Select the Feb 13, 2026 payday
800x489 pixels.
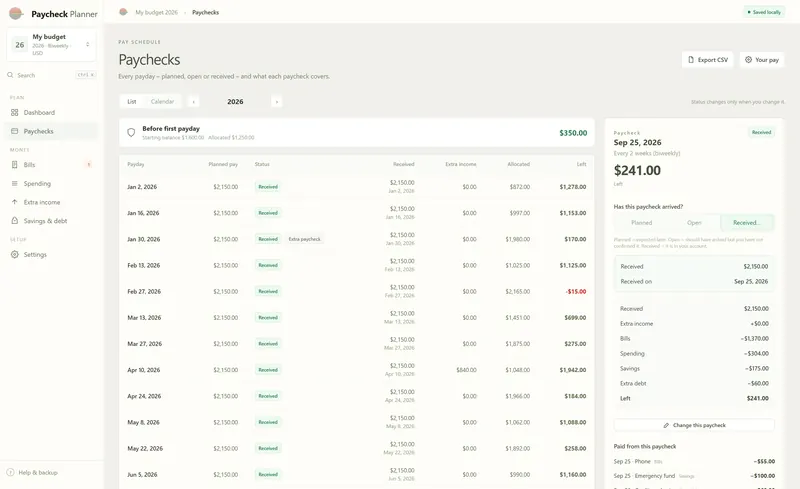(357, 265)
